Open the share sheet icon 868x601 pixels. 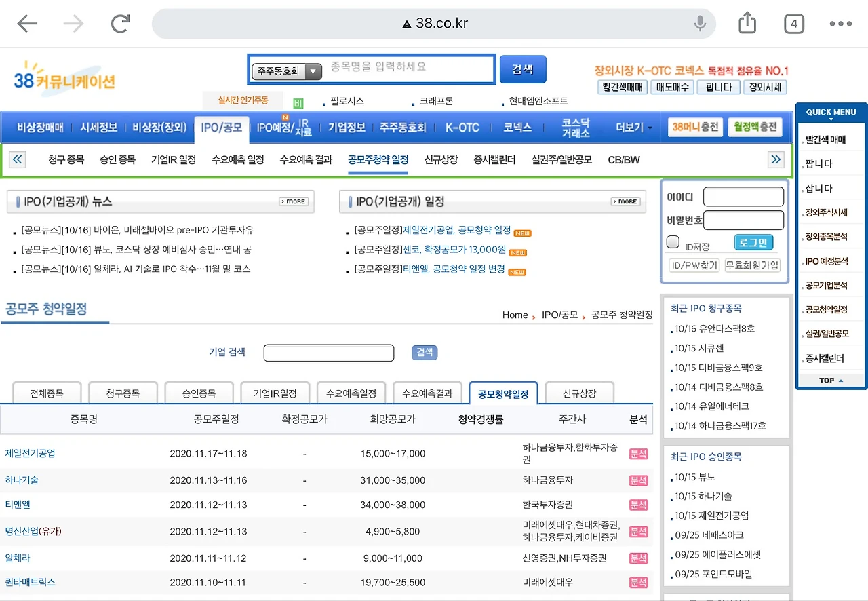pyautogui.click(x=747, y=24)
